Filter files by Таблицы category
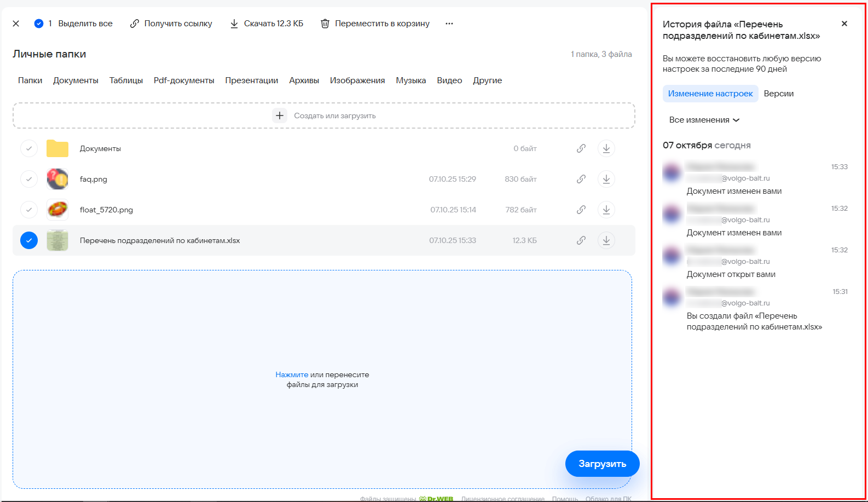868x502 pixels. tap(126, 80)
